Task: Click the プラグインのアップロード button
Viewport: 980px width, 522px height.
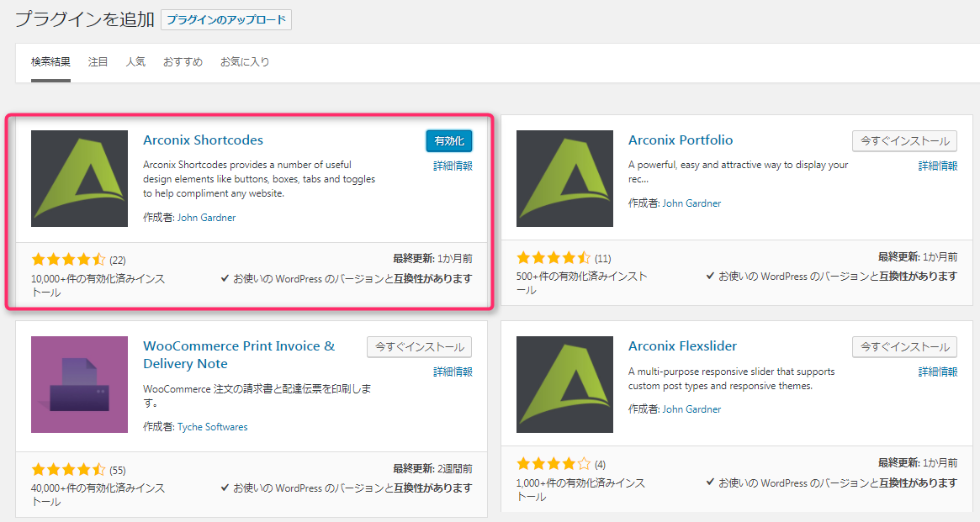Action: 226,20
